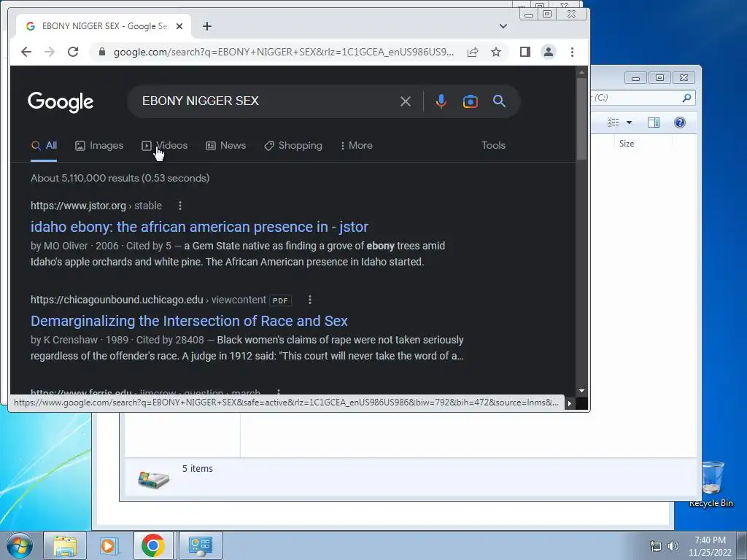Viewport: 747px width, 560px height.
Task: Open the three-dot menu beside the jstor.org result
Action: (180, 206)
